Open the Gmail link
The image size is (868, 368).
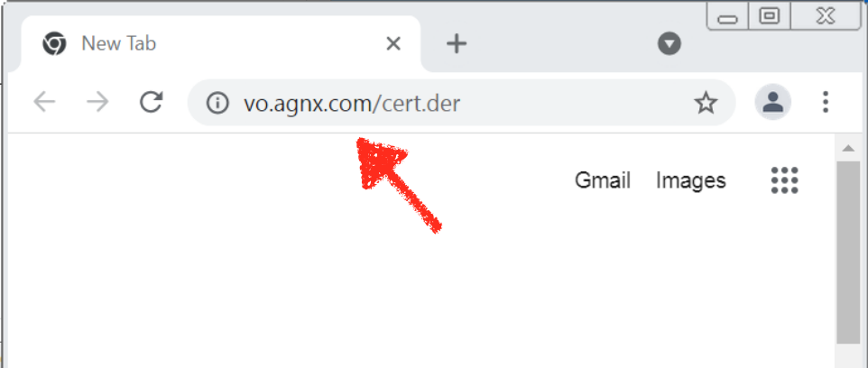click(603, 180)
